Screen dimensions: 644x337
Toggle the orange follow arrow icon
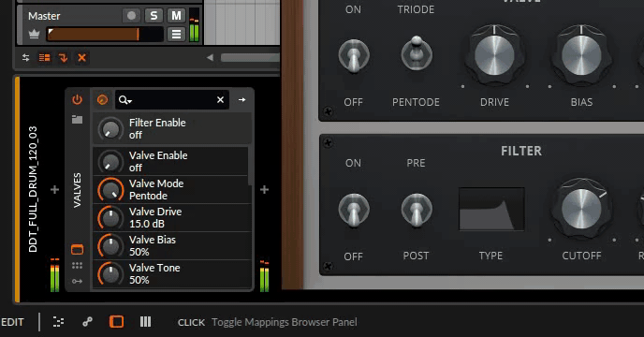coord(64,57)
